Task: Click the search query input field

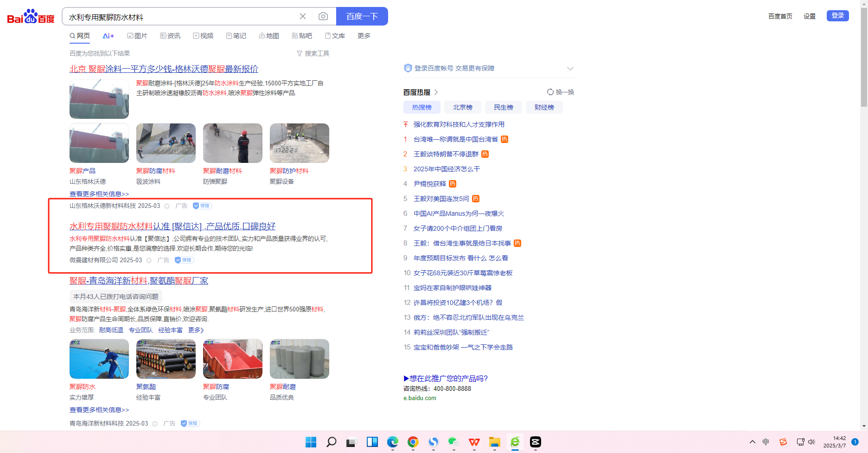Action: coord(181,17)
